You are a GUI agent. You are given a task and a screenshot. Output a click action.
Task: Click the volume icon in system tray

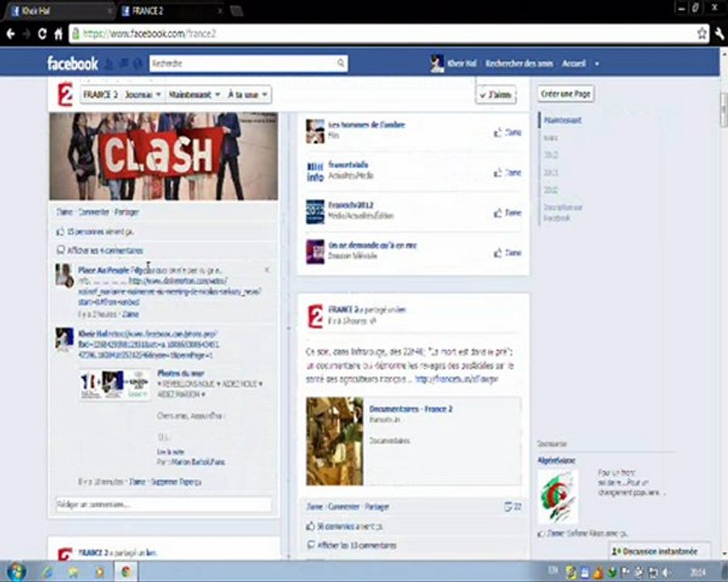tap(667, 572)
